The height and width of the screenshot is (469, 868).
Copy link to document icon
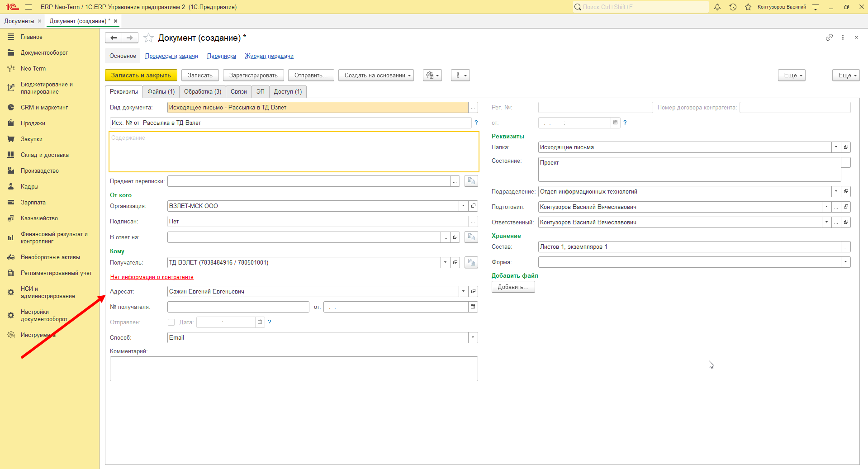pyautogui.click(x=829, y=38)
